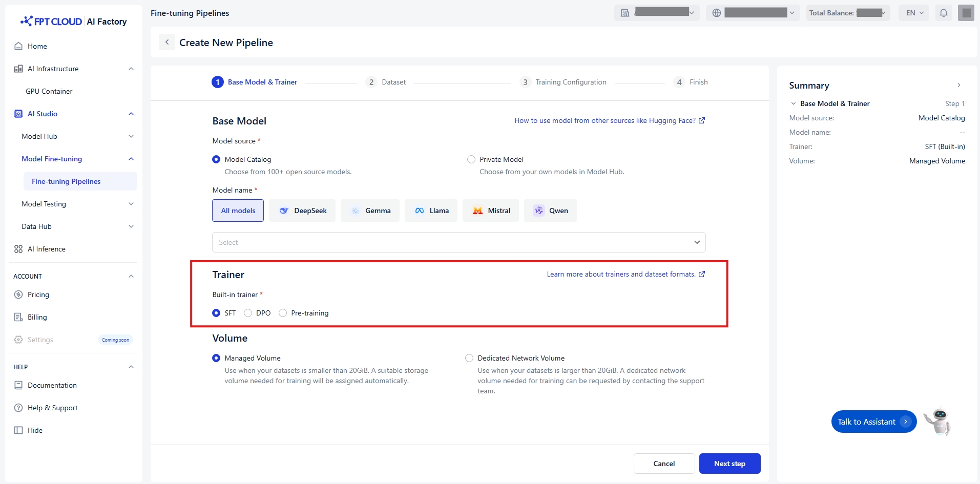Viewport: 980px width, 484px height.
Task: Click the Next step button
Action: tap(729, 464)
